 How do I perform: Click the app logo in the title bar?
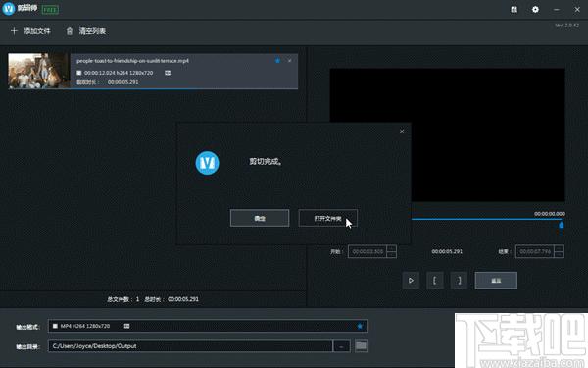[x=8, y=8]
